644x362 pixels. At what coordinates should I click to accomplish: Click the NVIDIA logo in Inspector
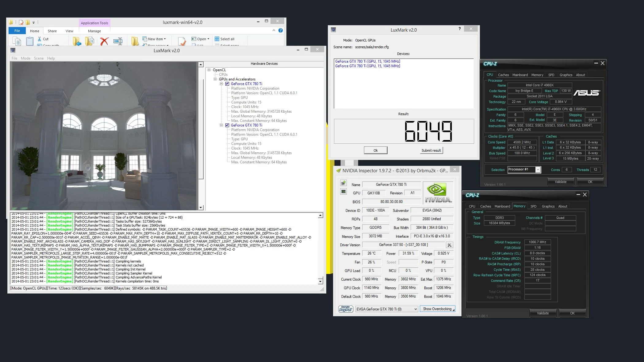[x=438, y=193]
